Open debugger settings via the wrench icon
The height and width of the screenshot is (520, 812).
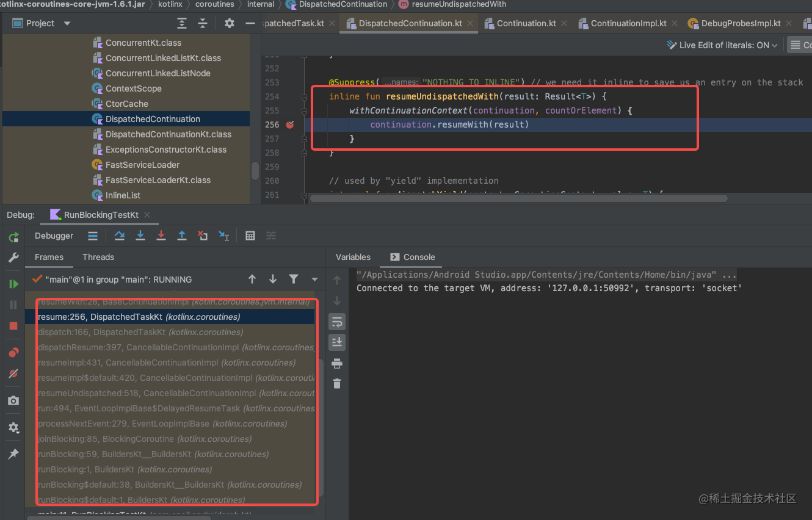(x=13, y=258)
